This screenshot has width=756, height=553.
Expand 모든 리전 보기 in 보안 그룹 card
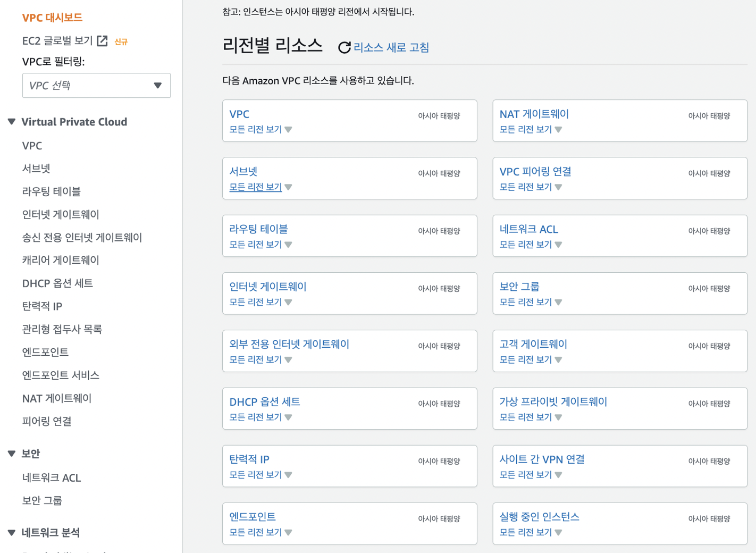coord(531,302)
